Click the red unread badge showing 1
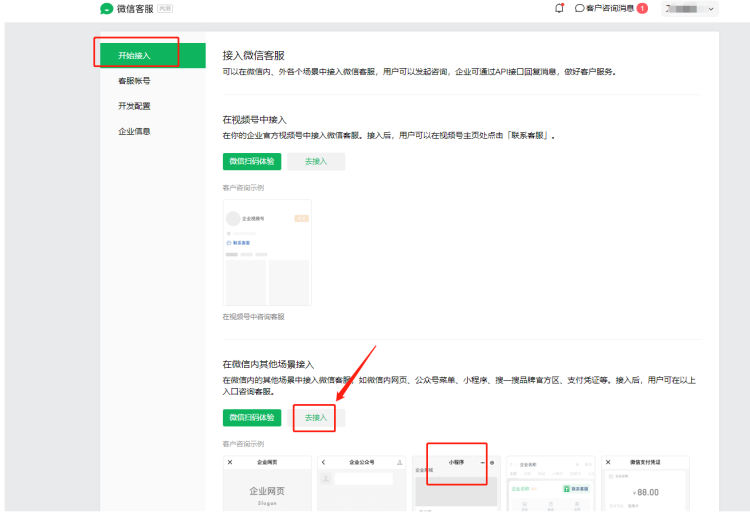Screen dimensions: 750x517 coord(642,8)
